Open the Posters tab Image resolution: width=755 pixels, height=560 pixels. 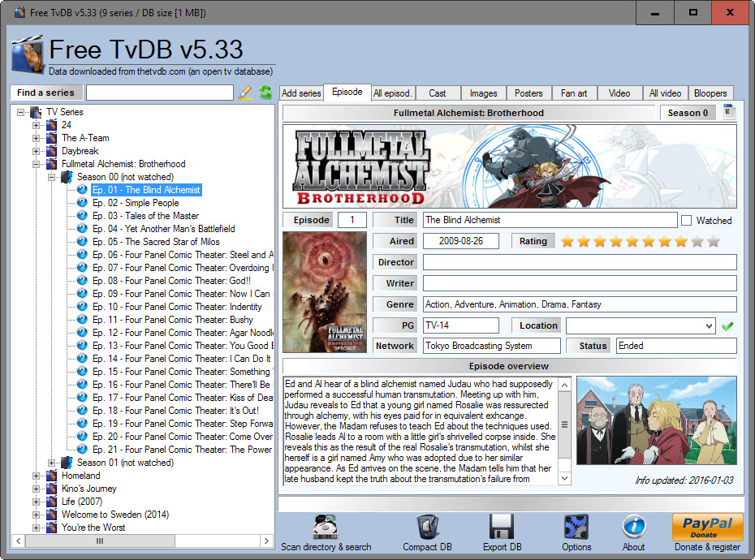528,93
